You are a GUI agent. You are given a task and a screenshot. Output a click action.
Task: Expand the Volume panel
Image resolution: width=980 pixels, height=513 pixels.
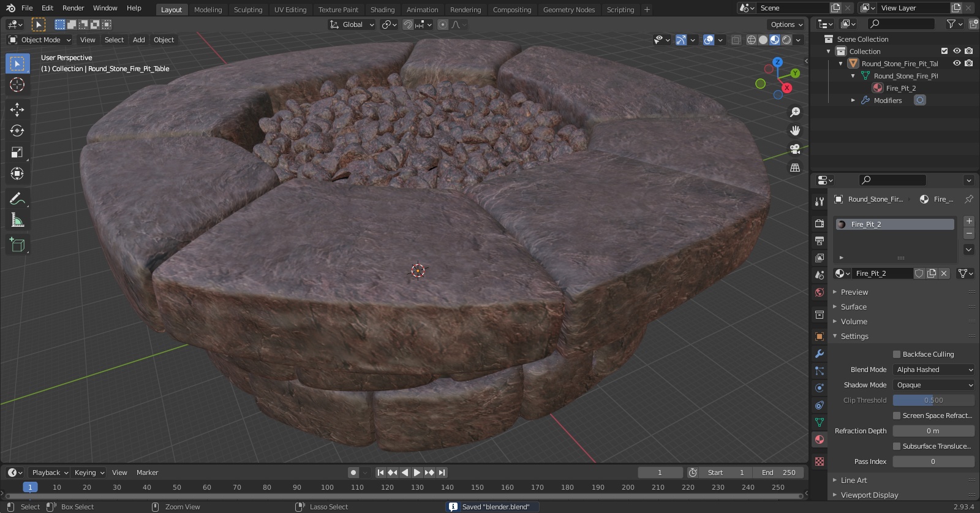[x=854, y=322]
